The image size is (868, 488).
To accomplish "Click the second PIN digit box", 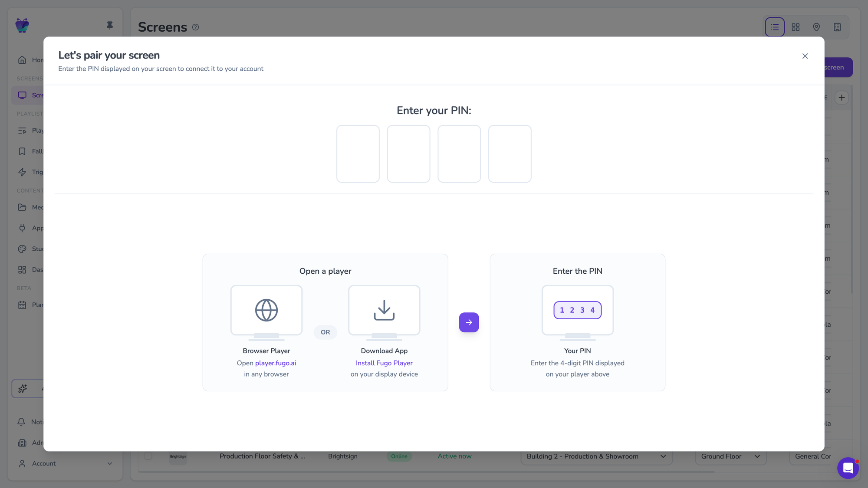I will pos(409,154).
